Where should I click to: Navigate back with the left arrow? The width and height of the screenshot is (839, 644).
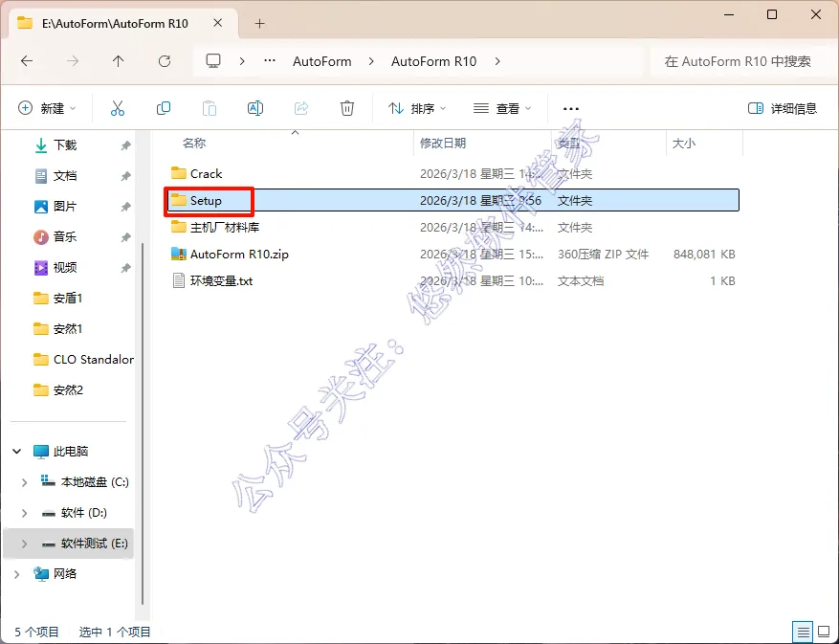tap(27, 61)
